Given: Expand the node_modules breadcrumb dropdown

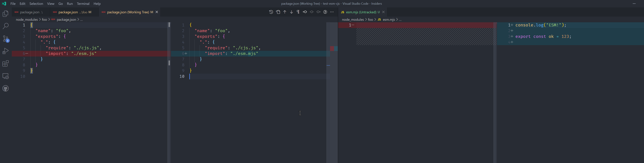Looking at the screenshot, I should [27, 20].
